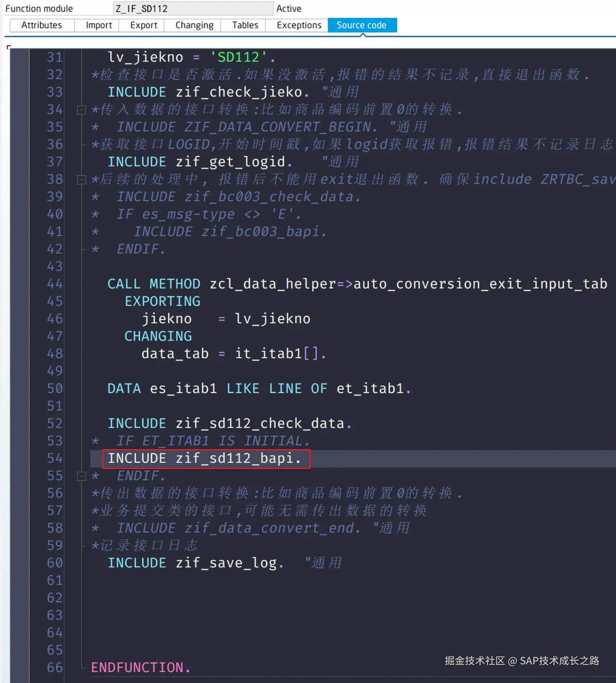This screenshot has height=683, width=616.
Task: Click the Active status text
Action: point(289,8)
